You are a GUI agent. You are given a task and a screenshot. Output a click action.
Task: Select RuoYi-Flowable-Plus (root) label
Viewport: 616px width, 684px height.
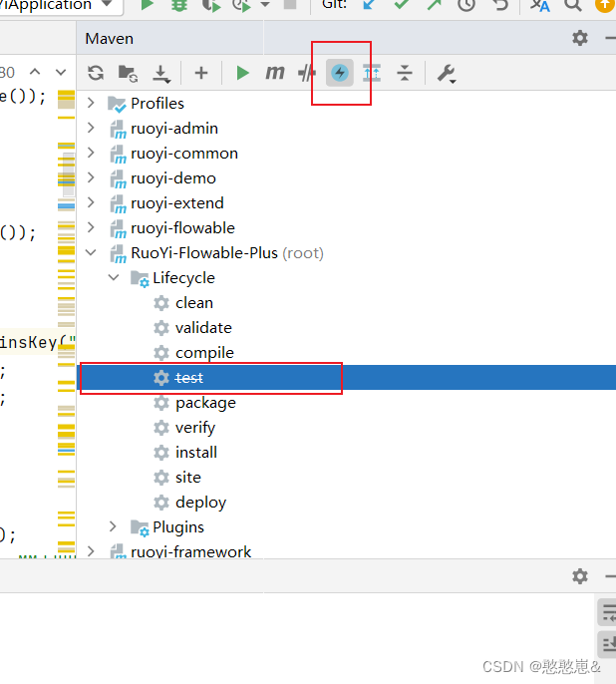[227, 253]
